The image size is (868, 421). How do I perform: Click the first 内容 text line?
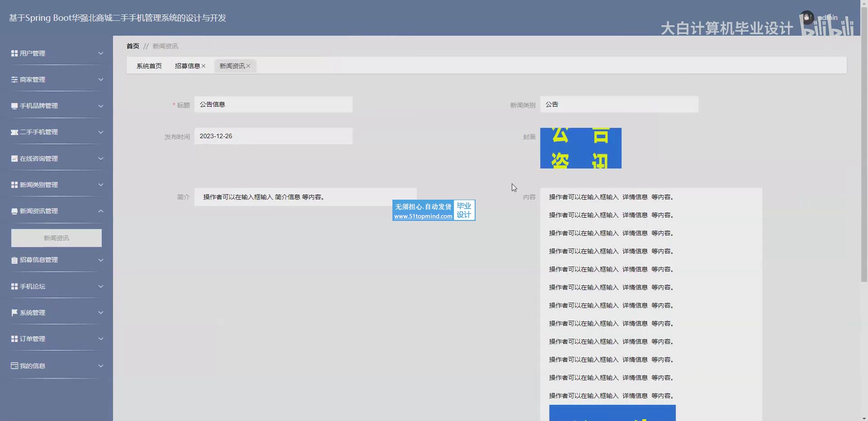[612, 197]
